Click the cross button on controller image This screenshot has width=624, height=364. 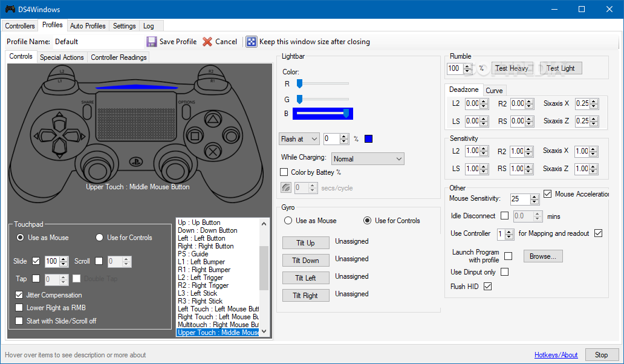[213, 152]
